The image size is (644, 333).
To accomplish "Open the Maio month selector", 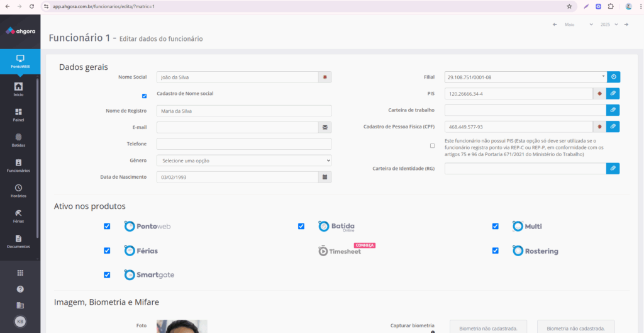I will pos(578,25).
